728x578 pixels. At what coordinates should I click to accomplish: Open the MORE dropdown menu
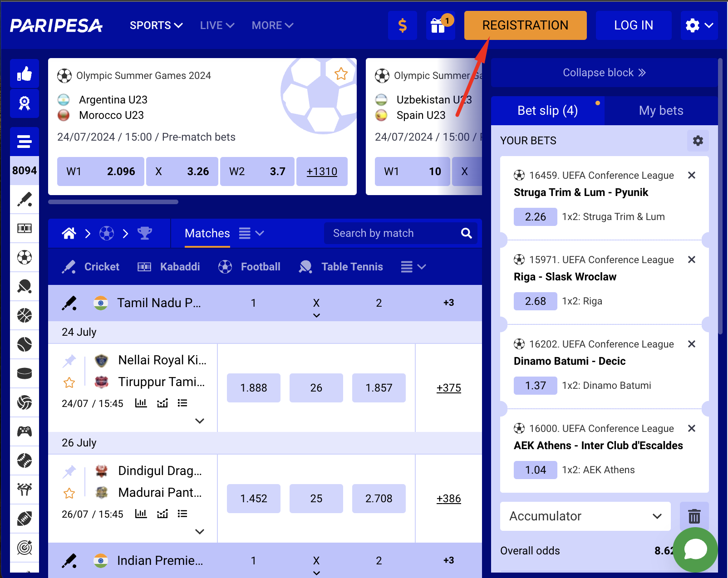(x=272, y=25)
